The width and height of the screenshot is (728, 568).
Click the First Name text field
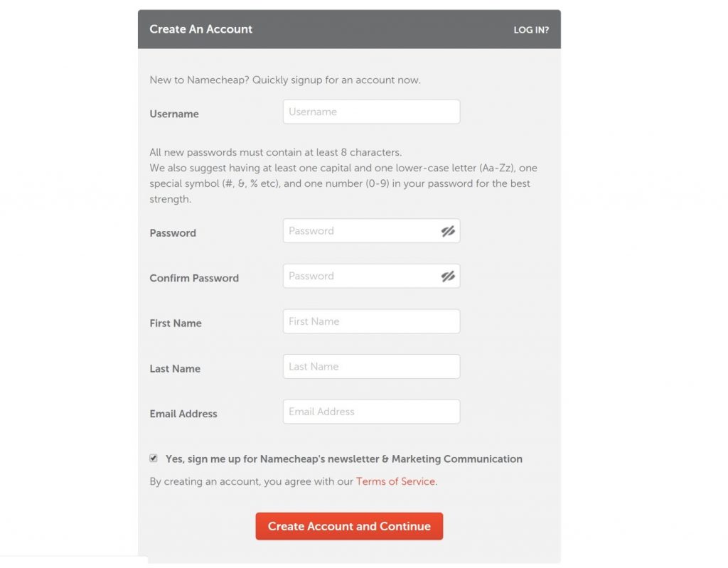pos(371,321)
